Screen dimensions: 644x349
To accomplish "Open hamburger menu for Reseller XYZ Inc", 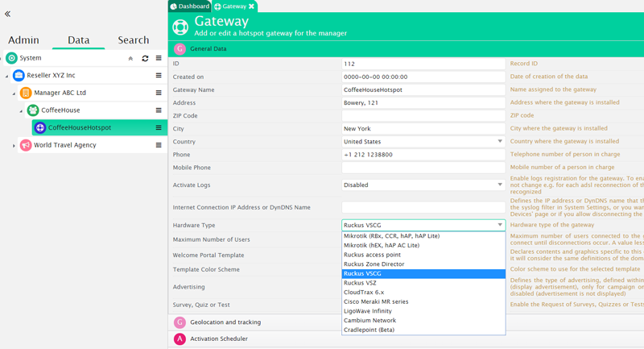I will tap(159, 76).
